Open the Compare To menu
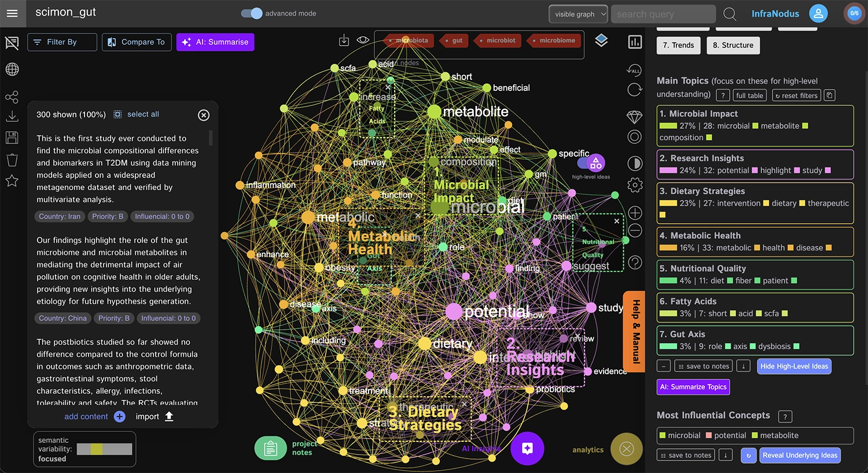Screen dimensions: 868x473 click(x=137, y=42)
